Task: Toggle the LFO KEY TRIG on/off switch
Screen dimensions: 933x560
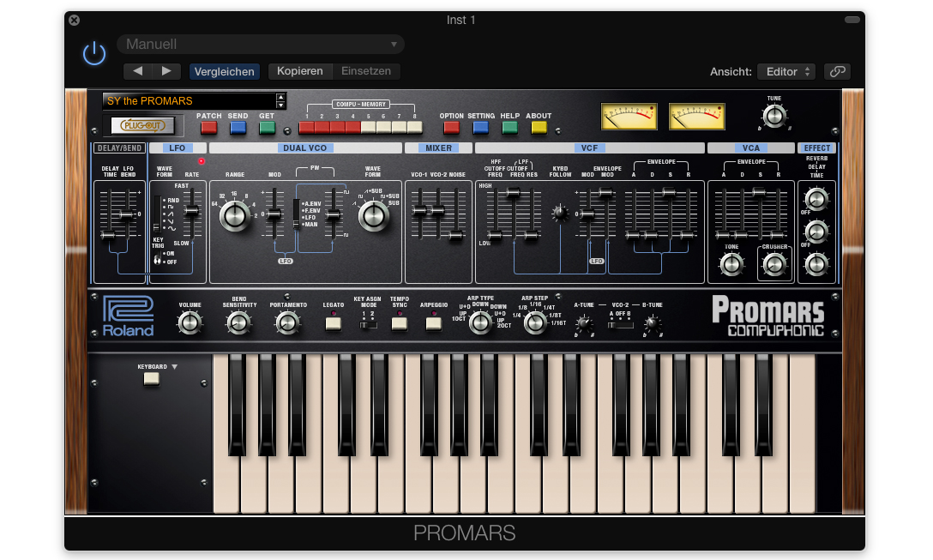Action: [158, 258]
